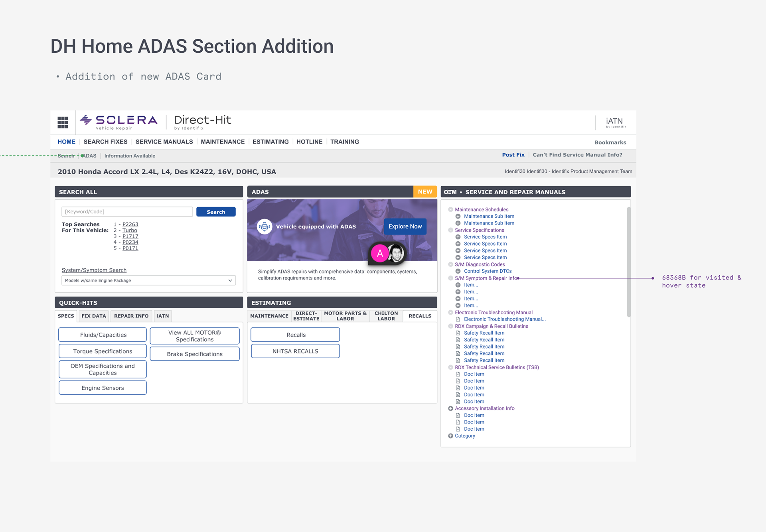Collapse S/M Diagnostic Codes node
This screenshot has width=766, height=532.
pyautogui.click(x=450, y=264)
